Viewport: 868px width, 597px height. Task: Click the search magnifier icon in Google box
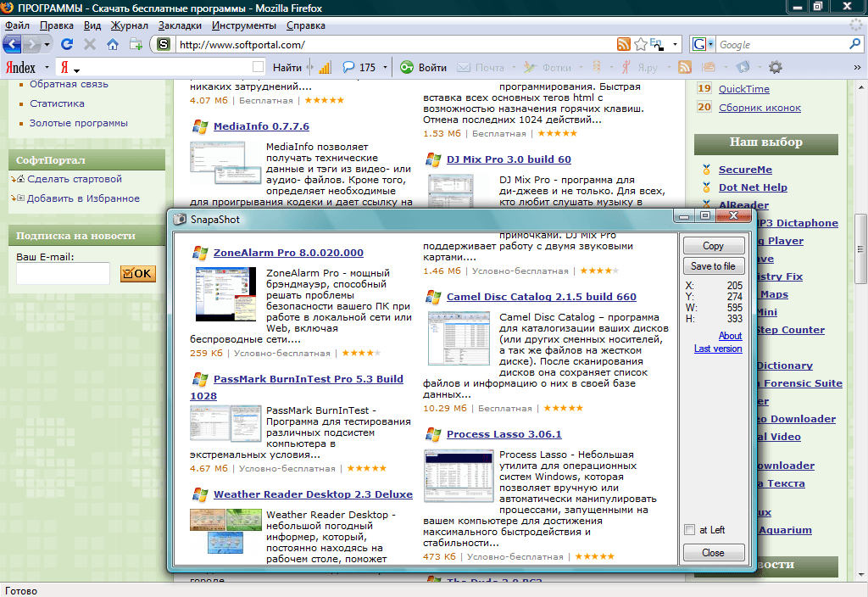coord(854,44)
